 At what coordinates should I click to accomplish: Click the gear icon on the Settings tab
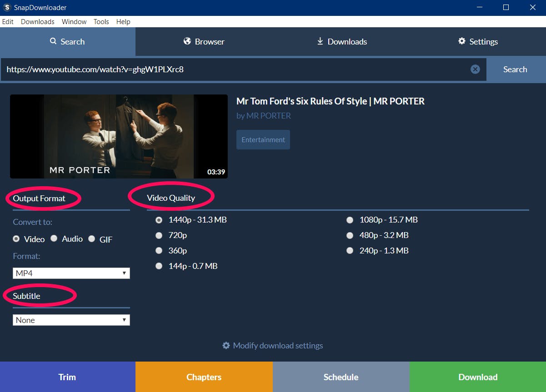(x=462, y=41)
